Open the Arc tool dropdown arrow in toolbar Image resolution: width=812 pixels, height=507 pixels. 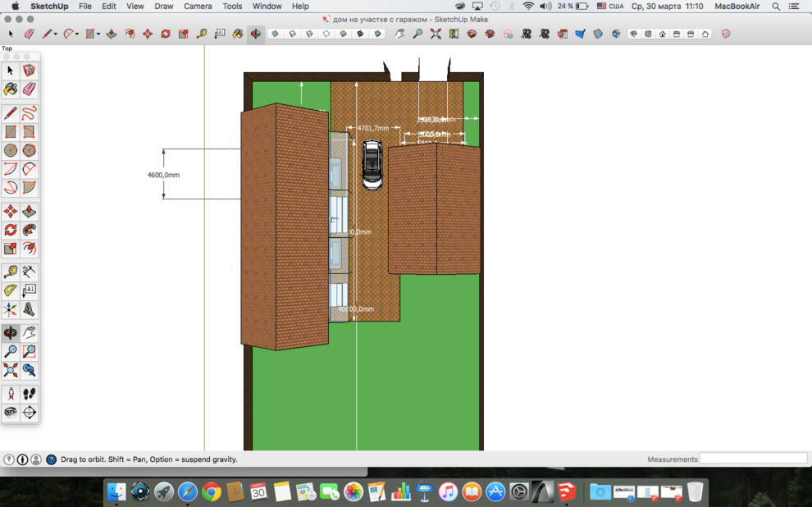[x=77, y=34]
